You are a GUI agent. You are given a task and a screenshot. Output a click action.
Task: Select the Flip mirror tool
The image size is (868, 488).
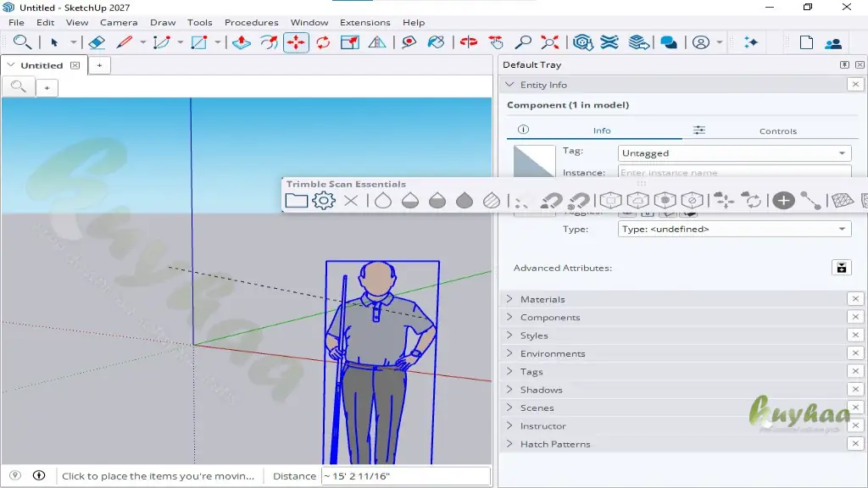click(x=377, y=42)
